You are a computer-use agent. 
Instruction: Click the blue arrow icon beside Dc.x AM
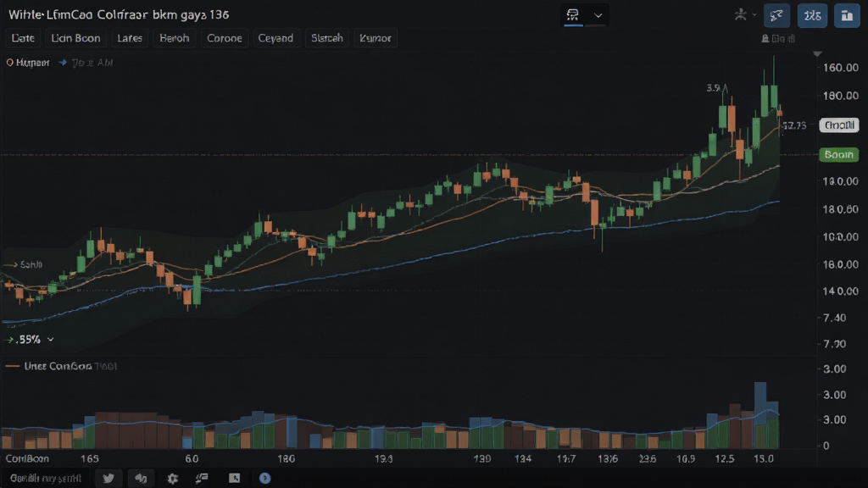click(x=63, y=63)
